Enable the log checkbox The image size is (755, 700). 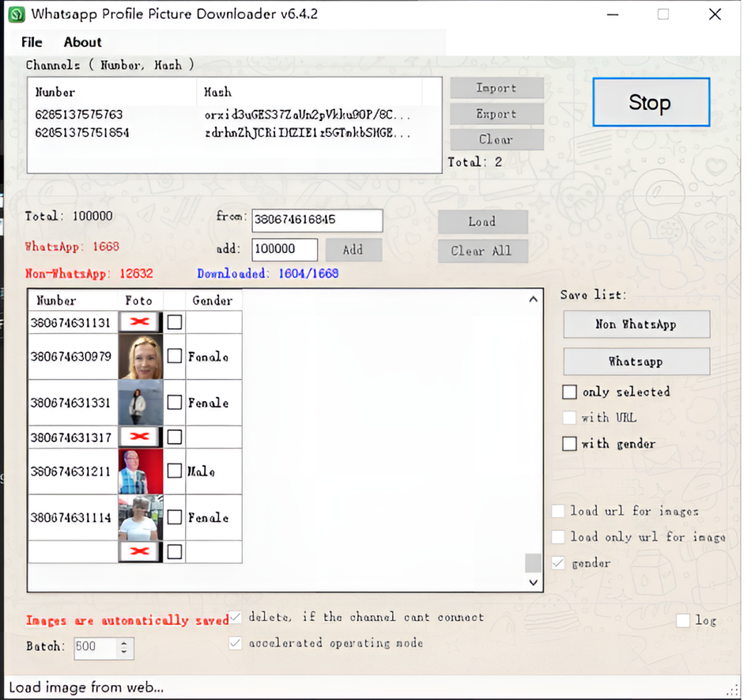(x=683, y=620)
